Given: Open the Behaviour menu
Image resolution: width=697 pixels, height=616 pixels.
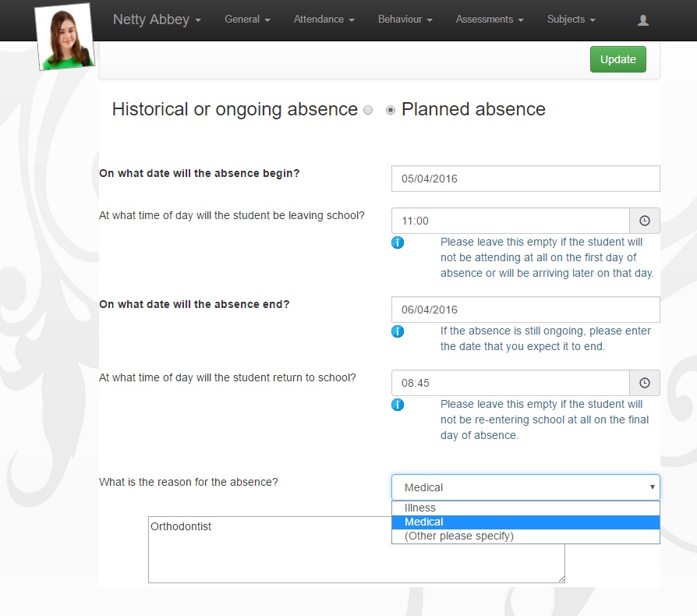Looking at the screenshot, I should click(x=405, y=19).
